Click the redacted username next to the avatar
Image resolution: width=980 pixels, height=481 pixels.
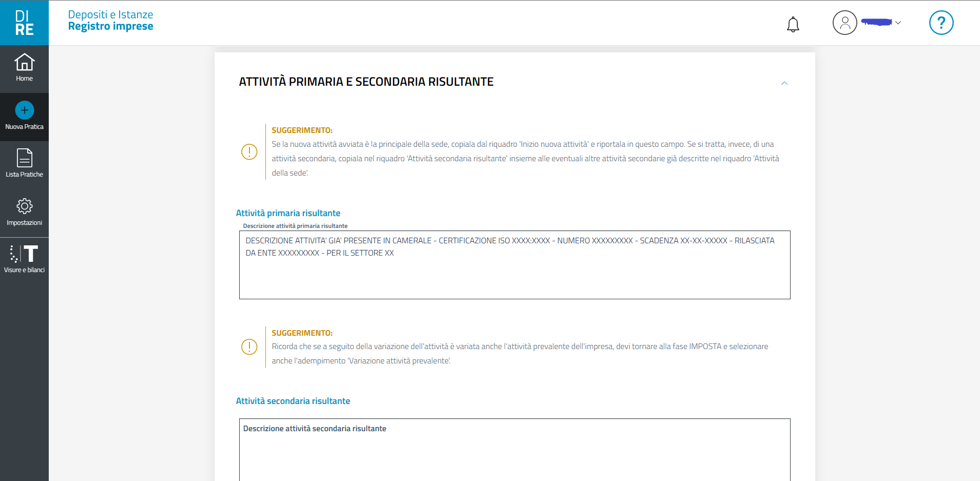[876, 22]
